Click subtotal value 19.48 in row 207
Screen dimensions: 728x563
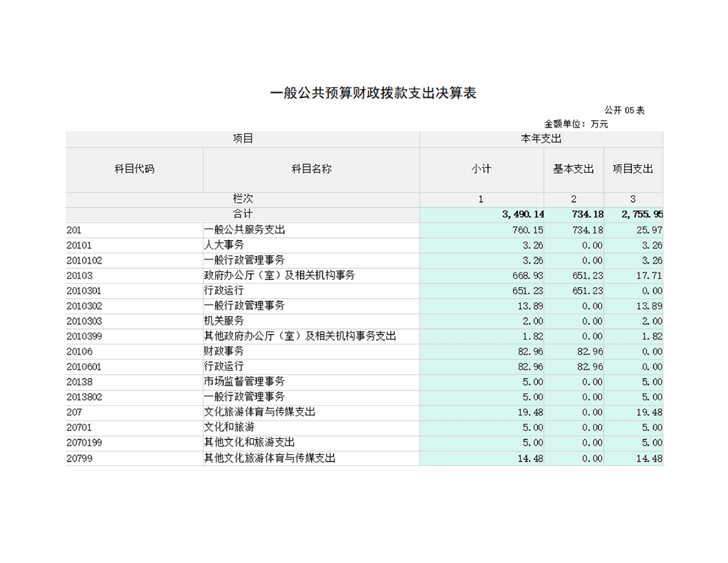(x=529, y=413)
